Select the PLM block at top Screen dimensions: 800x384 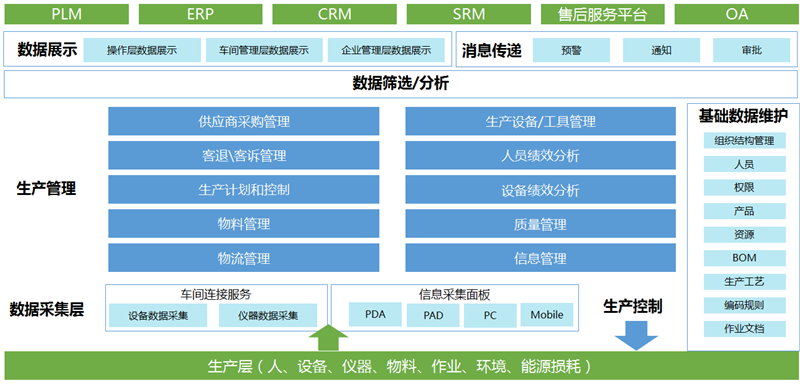point(66,14)
